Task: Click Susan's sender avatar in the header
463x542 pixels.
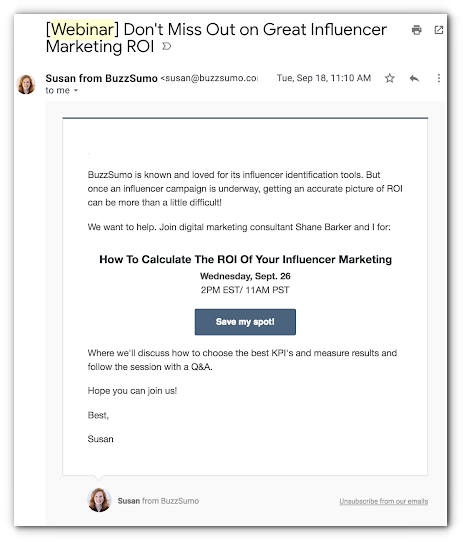Action: tap(26, 84)
